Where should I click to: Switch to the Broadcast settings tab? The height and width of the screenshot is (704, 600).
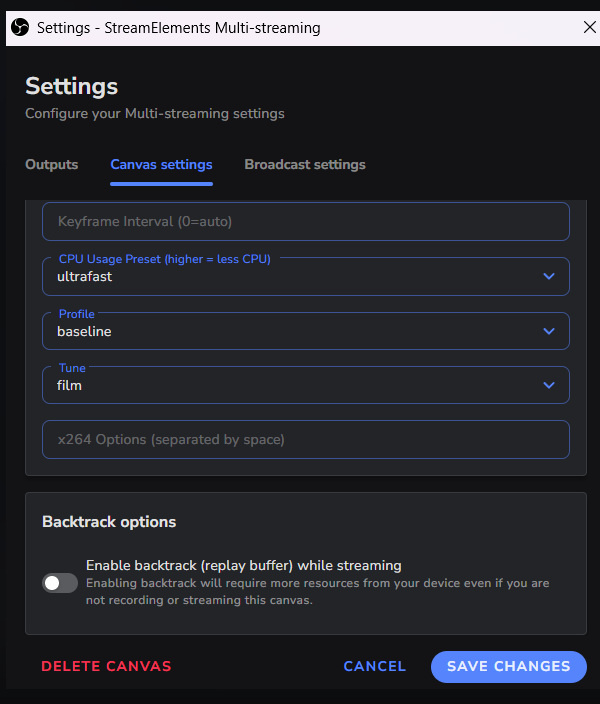coord(305,164)
